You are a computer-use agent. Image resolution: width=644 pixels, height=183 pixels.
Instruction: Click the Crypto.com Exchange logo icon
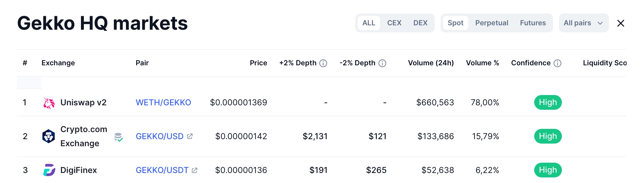[x=49, y=136]
